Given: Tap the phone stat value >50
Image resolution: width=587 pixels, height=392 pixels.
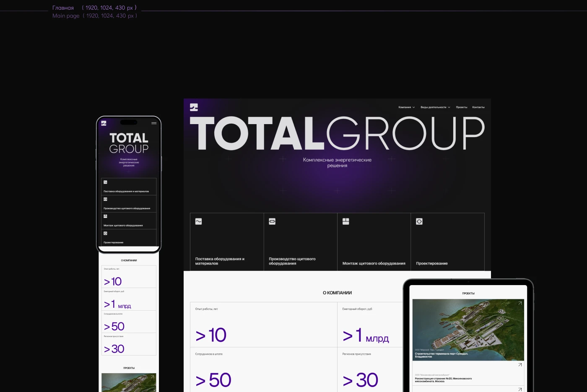Looking at the screenshot, I should [x=114, y=327].
